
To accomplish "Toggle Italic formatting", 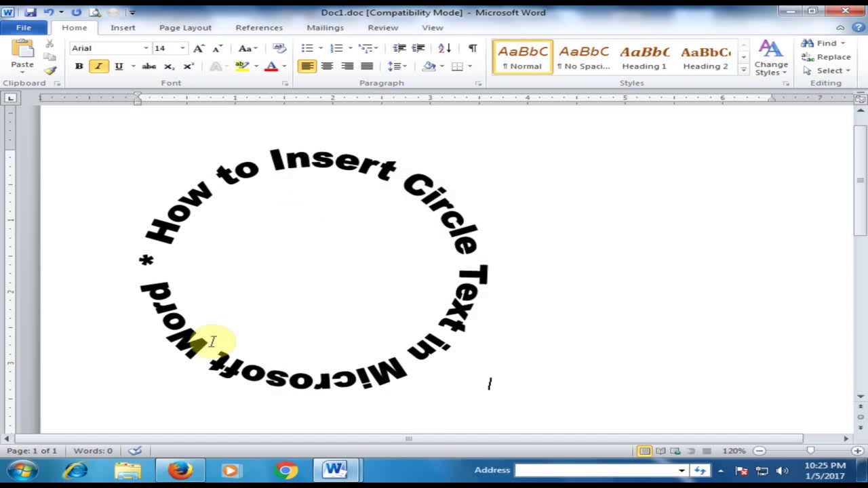I will pyautogui.click(x=98, y=66).
